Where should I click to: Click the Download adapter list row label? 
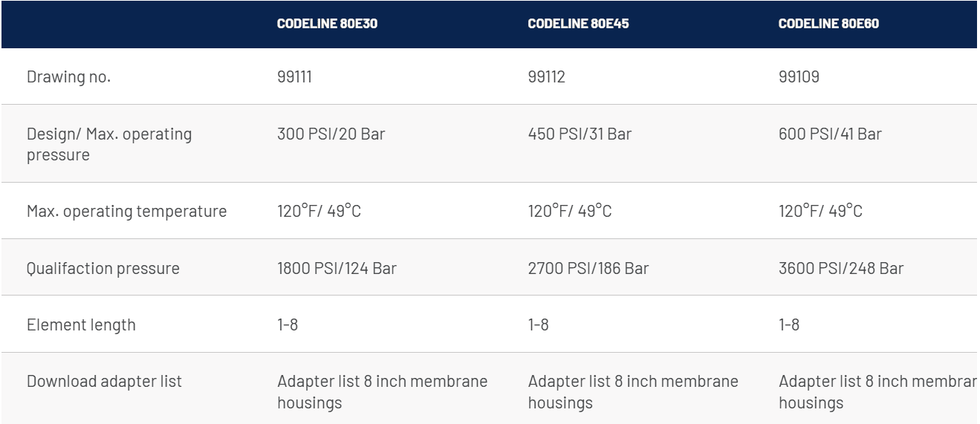[104, 382]
